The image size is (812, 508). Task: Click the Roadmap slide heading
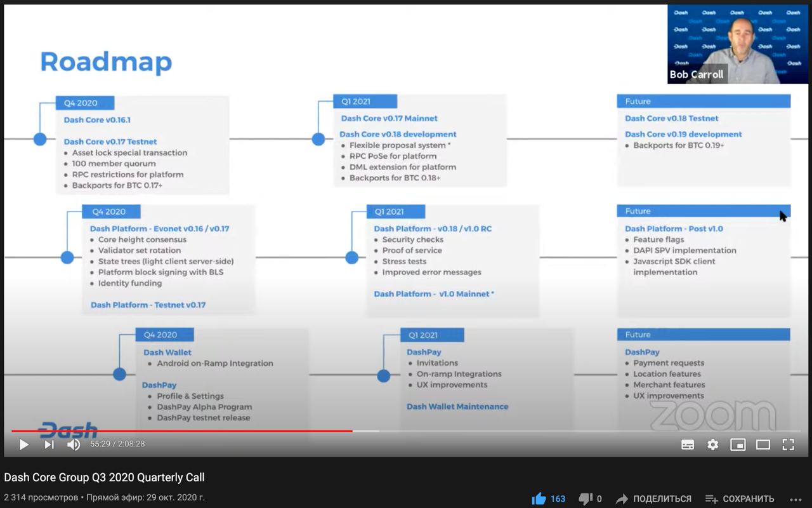coord(106,62)
